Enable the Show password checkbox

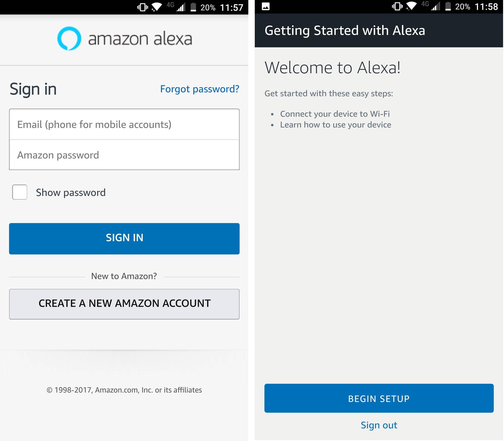pyautogui.click(x=20, y=192)
